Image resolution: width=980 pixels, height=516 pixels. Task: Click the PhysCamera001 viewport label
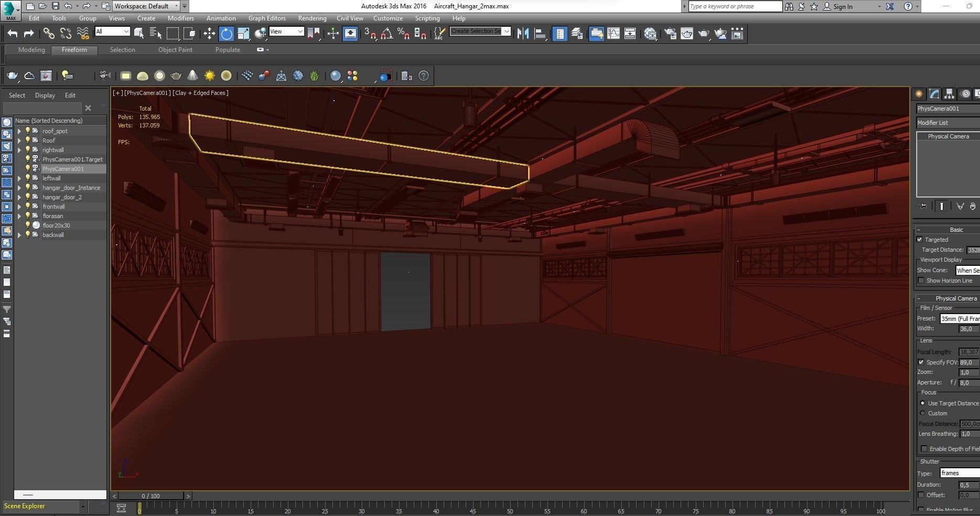(148, 93)
